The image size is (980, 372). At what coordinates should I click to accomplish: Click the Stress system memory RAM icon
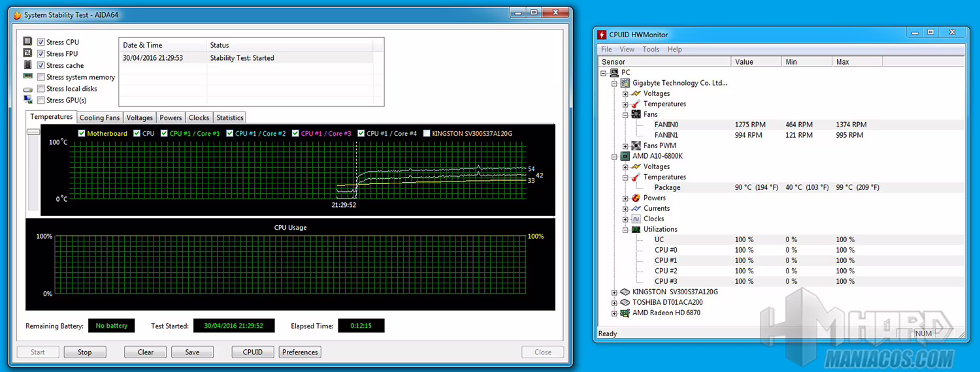28,77
